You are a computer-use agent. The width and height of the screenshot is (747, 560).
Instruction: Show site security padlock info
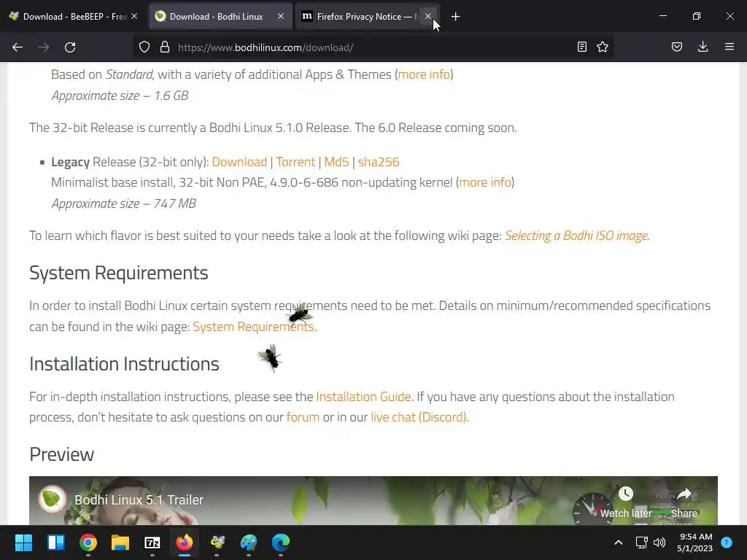(165, 47)
